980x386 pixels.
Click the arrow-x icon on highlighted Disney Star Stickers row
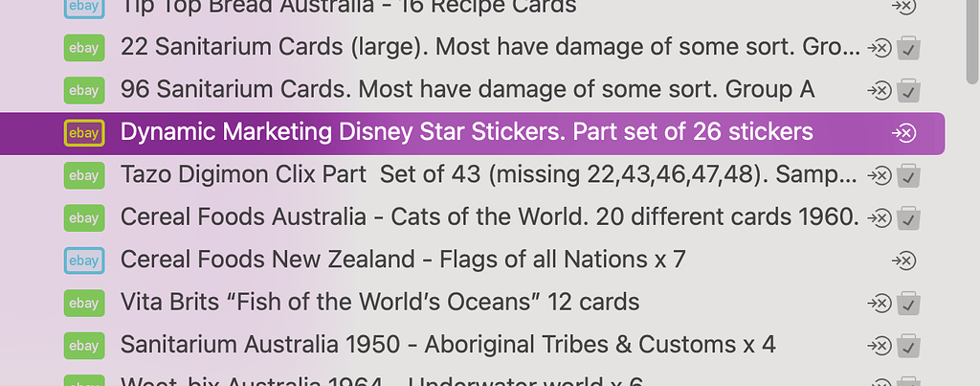click(x=903, y=132)
